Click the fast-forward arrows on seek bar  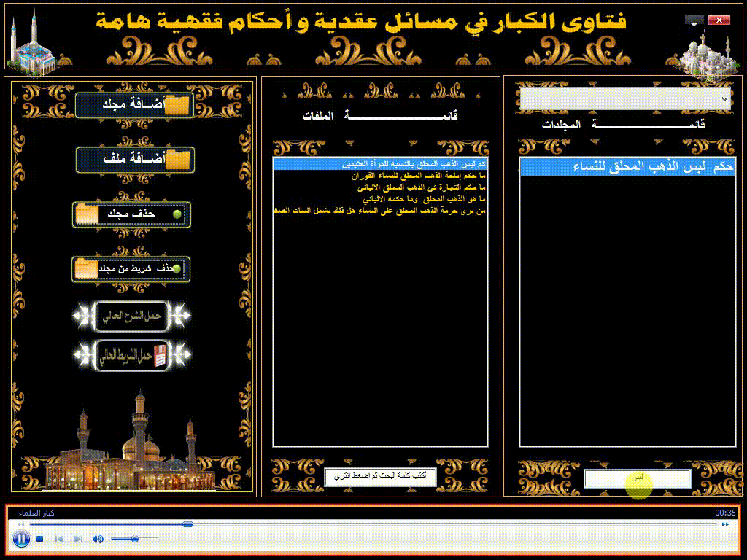coord(725,524)
